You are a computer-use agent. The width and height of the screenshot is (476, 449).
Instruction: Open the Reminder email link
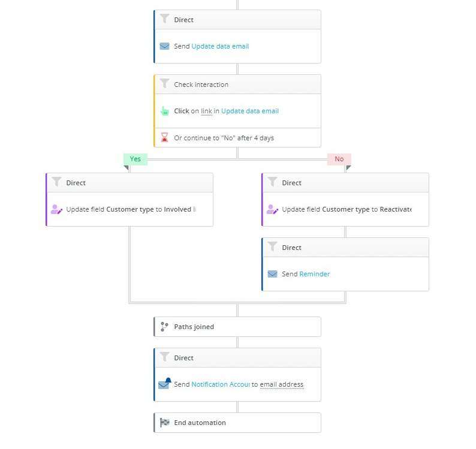315,274
